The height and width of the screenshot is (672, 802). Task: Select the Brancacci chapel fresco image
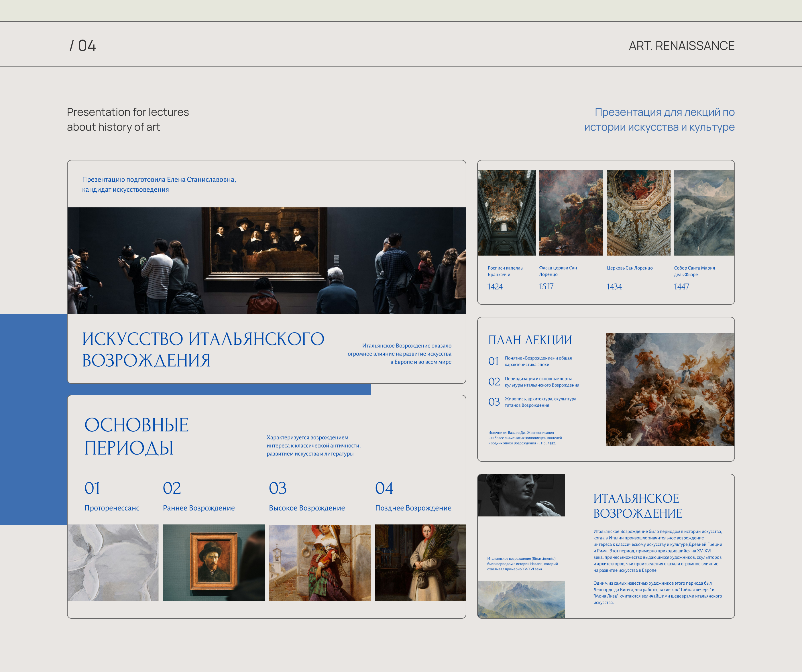coord(506,213)
